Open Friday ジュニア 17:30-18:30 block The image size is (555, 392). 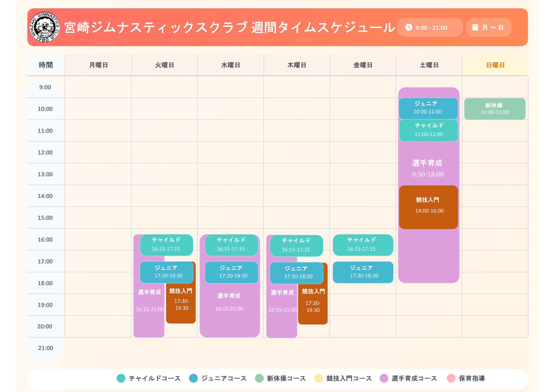pos(363,272)
